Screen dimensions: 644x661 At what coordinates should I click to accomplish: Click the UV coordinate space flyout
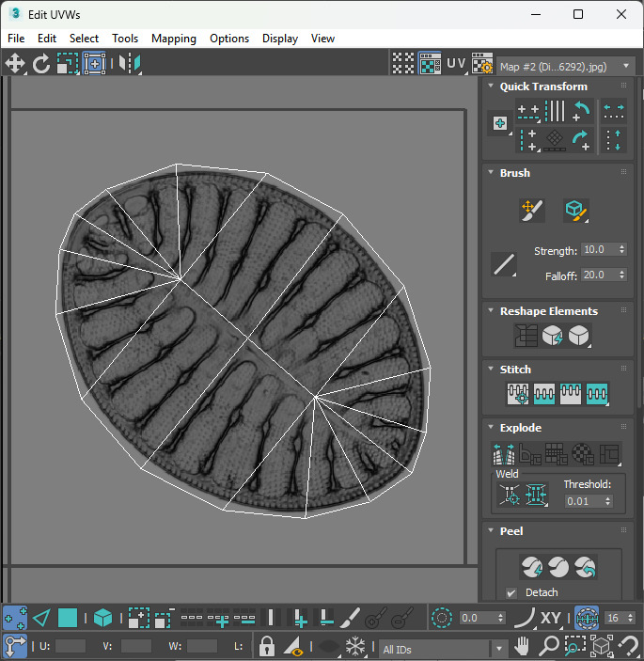tap(456, 63)
